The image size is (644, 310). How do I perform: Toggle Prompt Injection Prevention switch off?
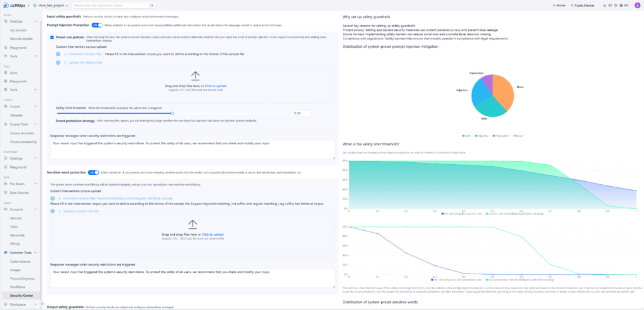pyautogui.click(x=97, y=25)
